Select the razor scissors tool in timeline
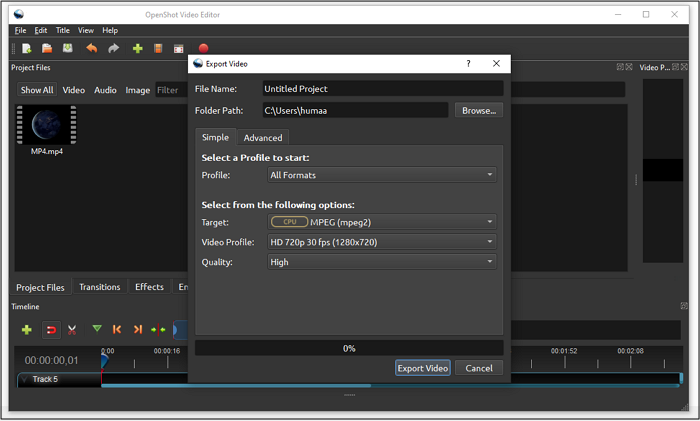The height and width of the screenshot is (421, 700). point(72,329)
